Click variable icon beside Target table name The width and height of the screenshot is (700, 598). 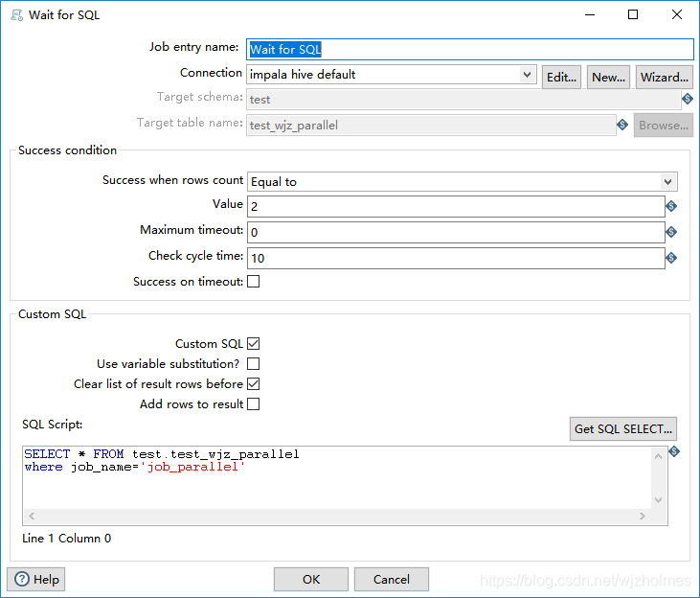(x=622, y=125)
